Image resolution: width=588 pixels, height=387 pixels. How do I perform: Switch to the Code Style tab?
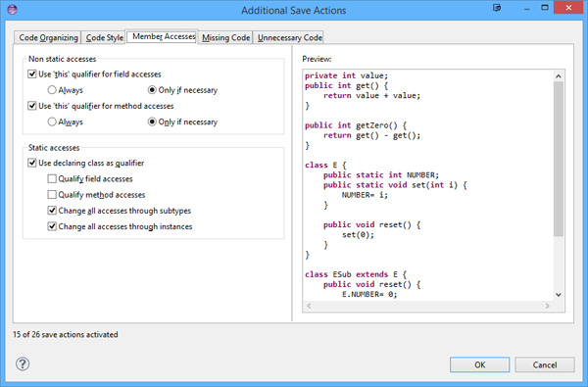104,37
